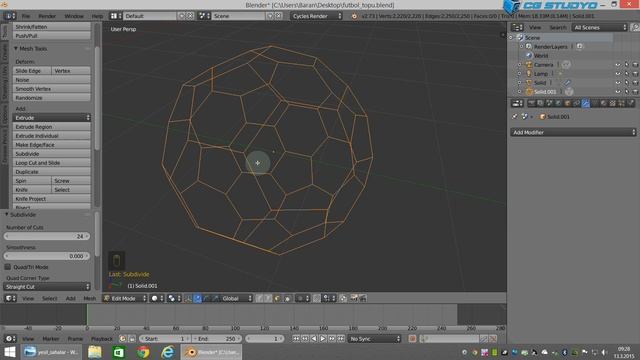Toggle Camera selectability arrow in outliner
Screen dimensions: 640x360
point(627,65)
